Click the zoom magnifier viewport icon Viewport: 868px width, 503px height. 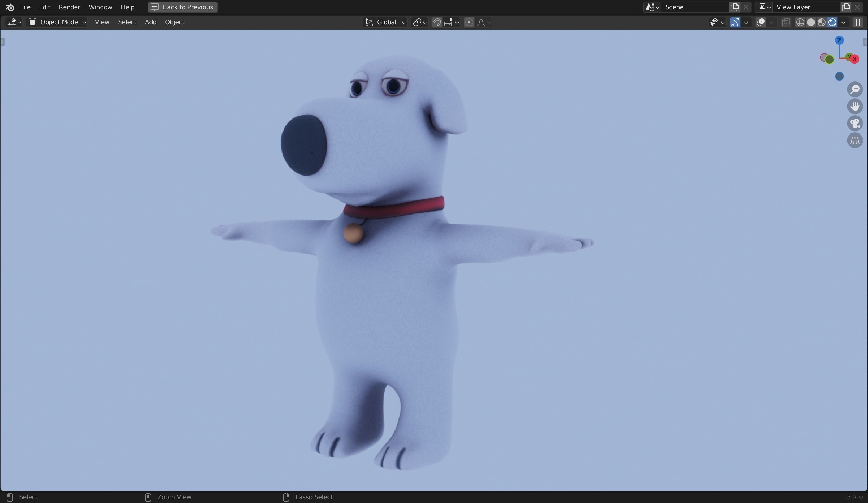click(x=855, y=89)
